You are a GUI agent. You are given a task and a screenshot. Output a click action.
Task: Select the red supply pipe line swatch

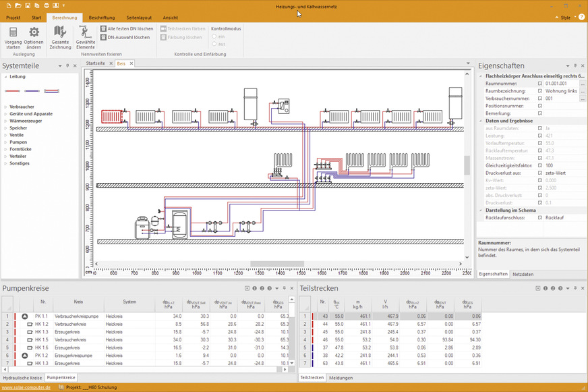tap(11, 90)
